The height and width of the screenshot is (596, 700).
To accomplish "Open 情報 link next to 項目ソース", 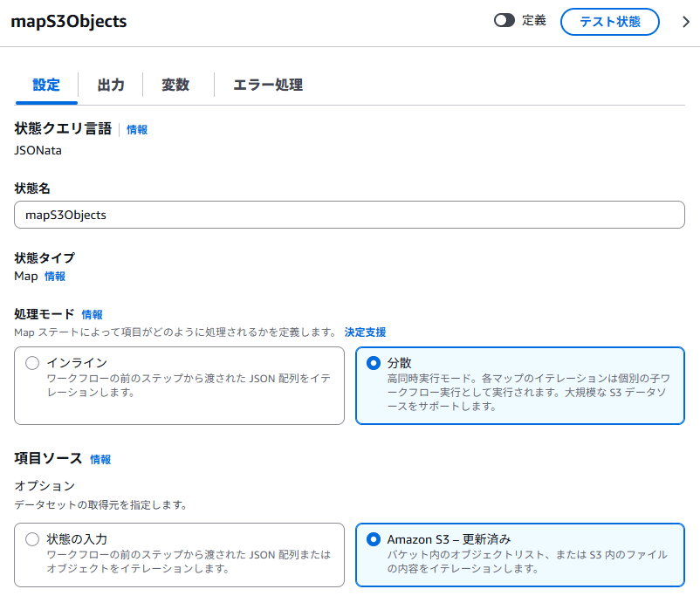I will (x=100, y=459).
